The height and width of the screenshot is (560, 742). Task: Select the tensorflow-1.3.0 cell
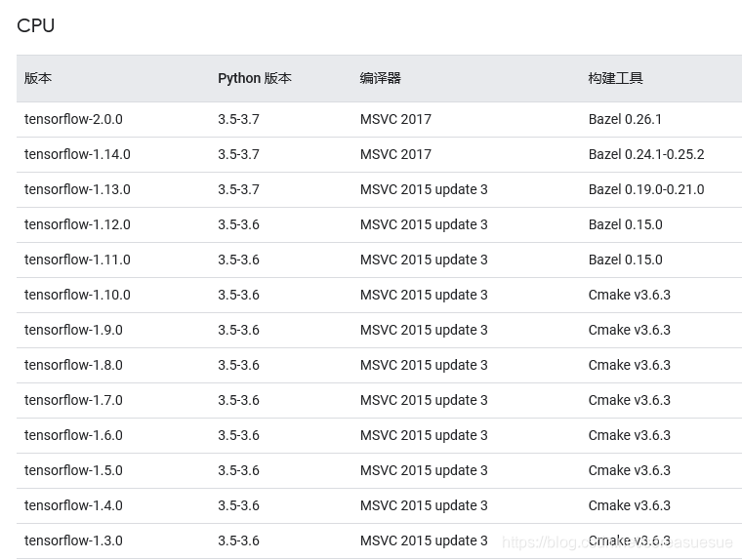pyautogui.click(x=73, y=540)
